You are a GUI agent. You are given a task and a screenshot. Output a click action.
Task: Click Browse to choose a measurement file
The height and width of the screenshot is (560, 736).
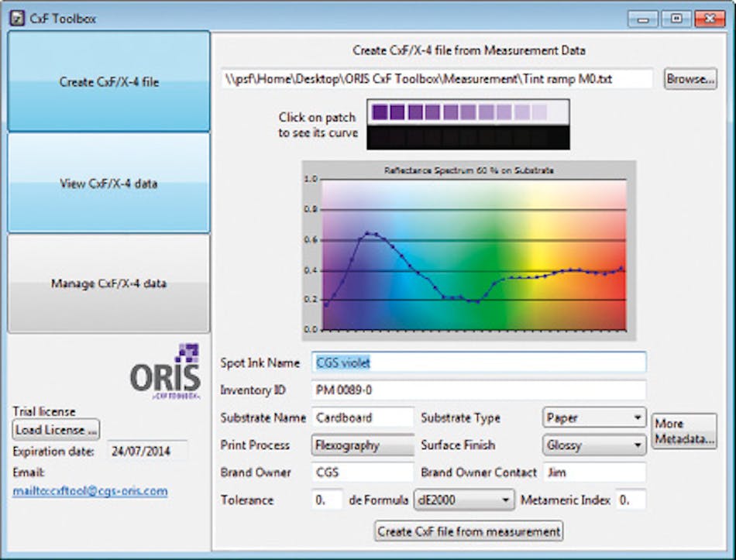689,78
